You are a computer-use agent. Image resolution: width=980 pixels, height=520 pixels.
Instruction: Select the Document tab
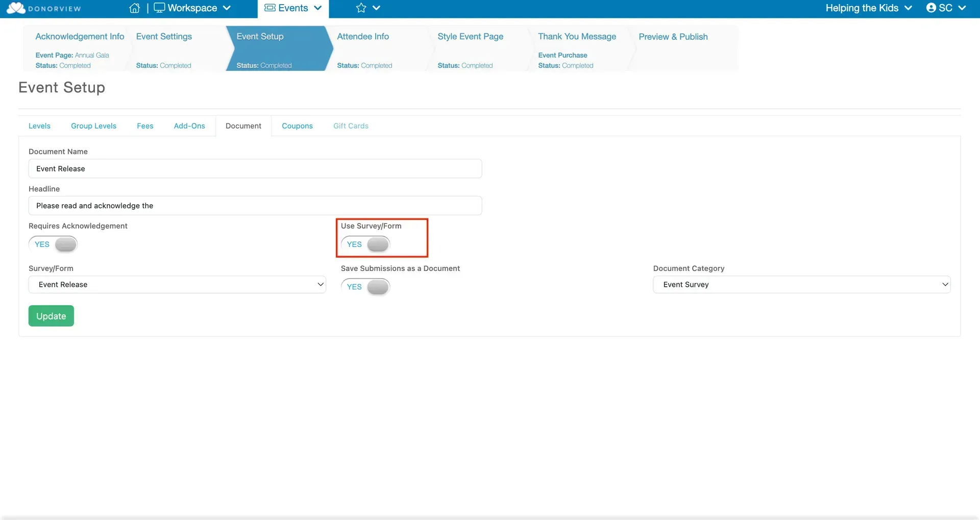coord(243,126)
